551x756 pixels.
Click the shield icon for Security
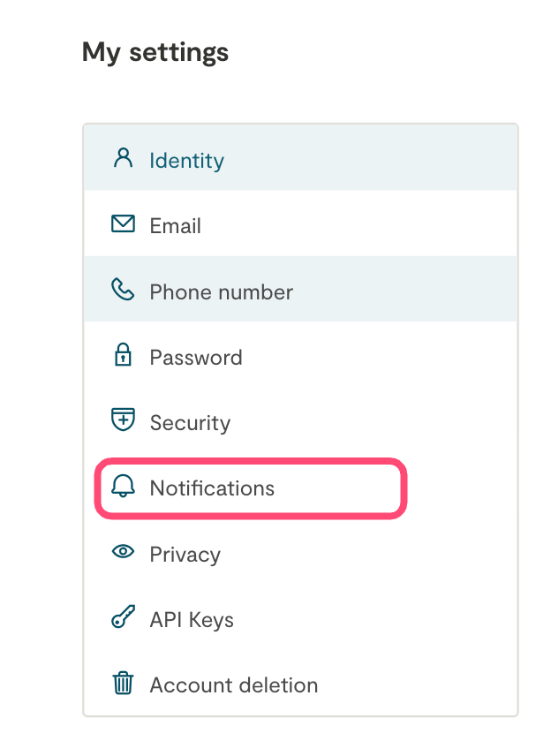pos(124,421)
